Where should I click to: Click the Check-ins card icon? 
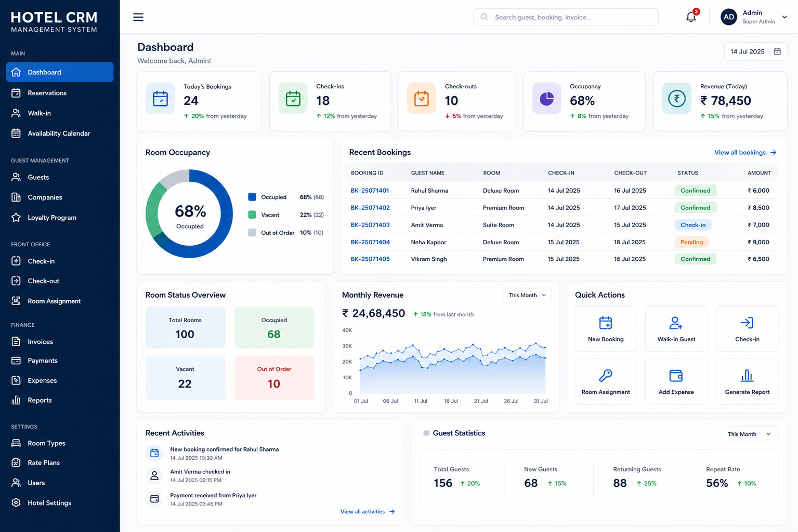[293, 98]
